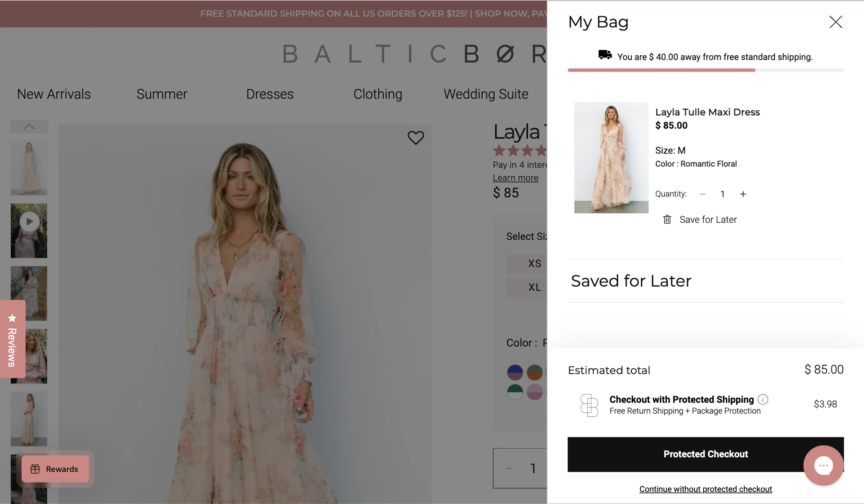Viewport: 864px width, 504px height.
Task: Play the product video thumbnail
Action: pos(29,222)
